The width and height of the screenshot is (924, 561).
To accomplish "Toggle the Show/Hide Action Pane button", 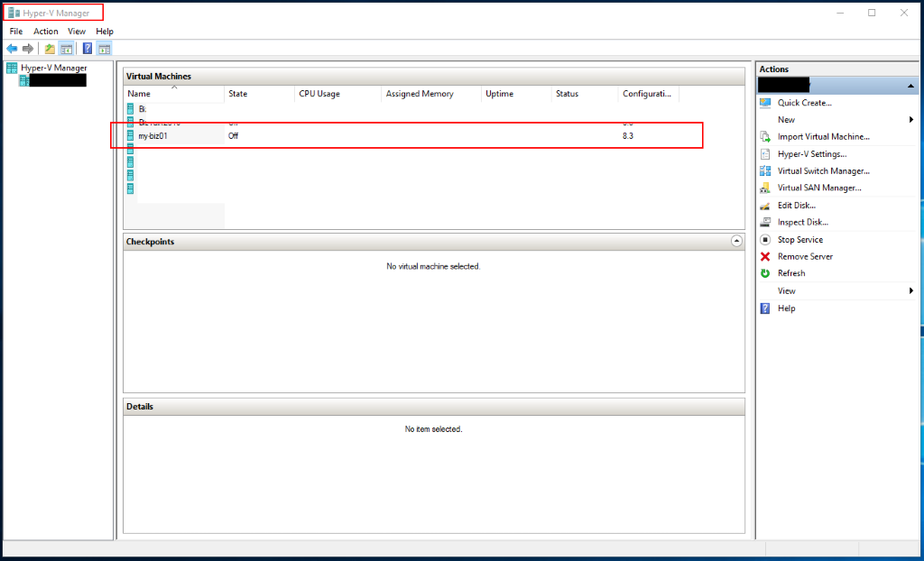I will tap(105, 49).
